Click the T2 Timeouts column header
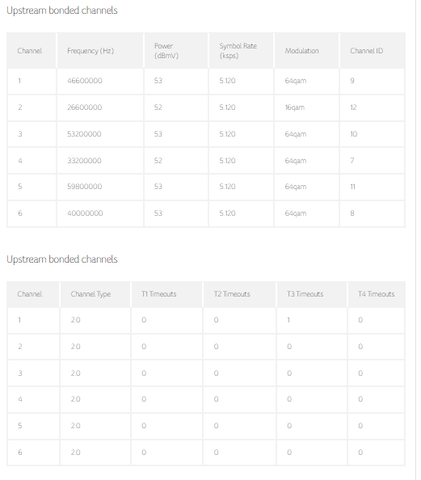 (232, 294)
